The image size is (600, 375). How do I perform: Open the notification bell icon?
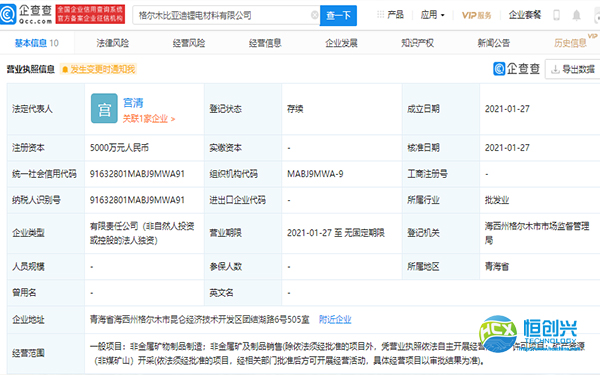tap(576, 15)
